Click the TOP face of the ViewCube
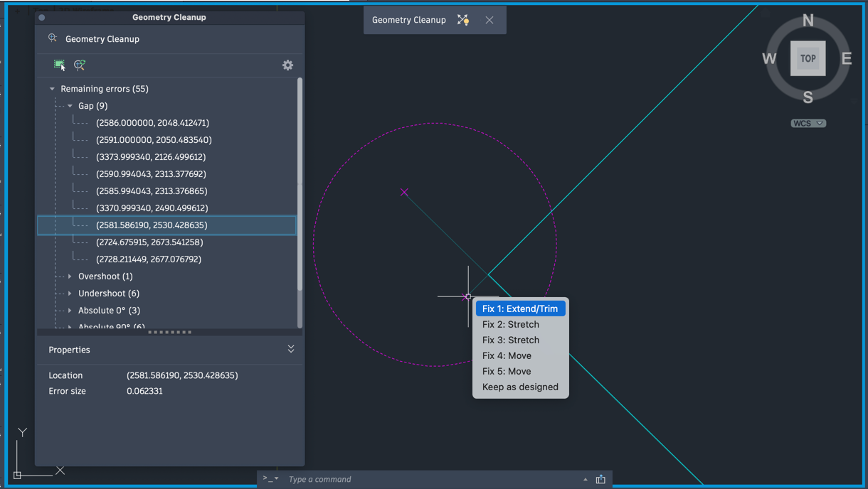This screenshot has height=489, width=868. click(808, 58)
